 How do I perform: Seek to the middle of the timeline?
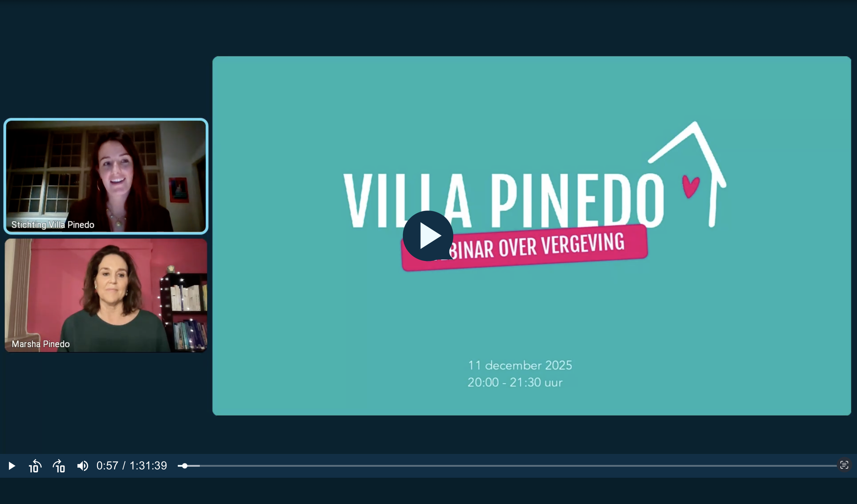click(507, 466)
